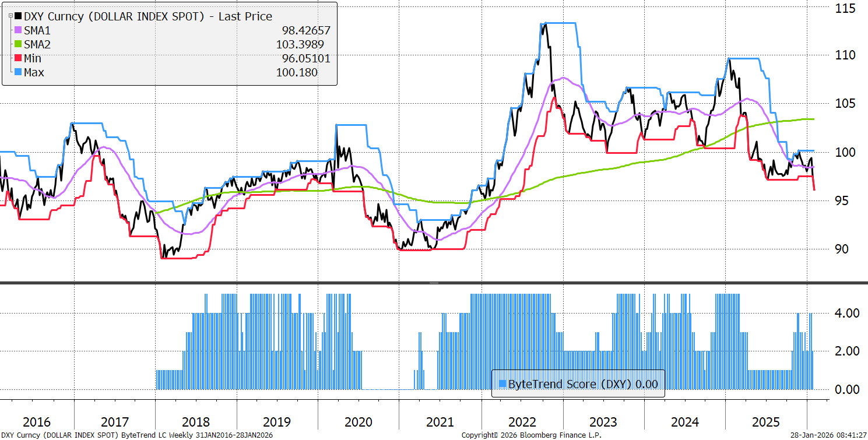Click the 115 price axis label
The image size is (868, 440).
click(844, 9)
